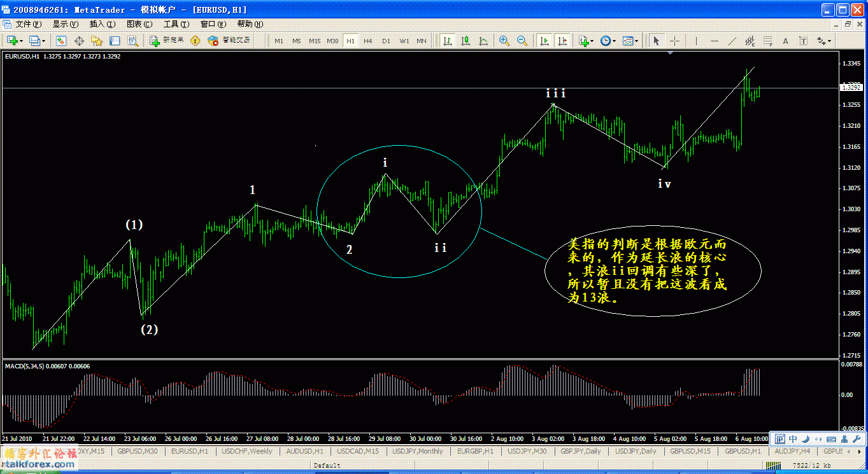Viewport: 868px width, 474px height.
Task: Click the profiles icon
Action: pos(34,41)
